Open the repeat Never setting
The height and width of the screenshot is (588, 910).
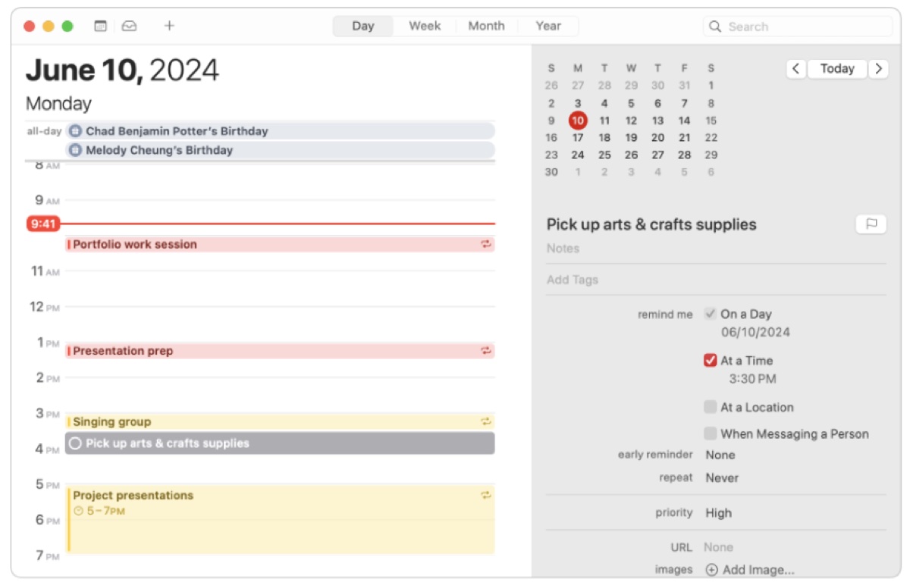[722, 477]
